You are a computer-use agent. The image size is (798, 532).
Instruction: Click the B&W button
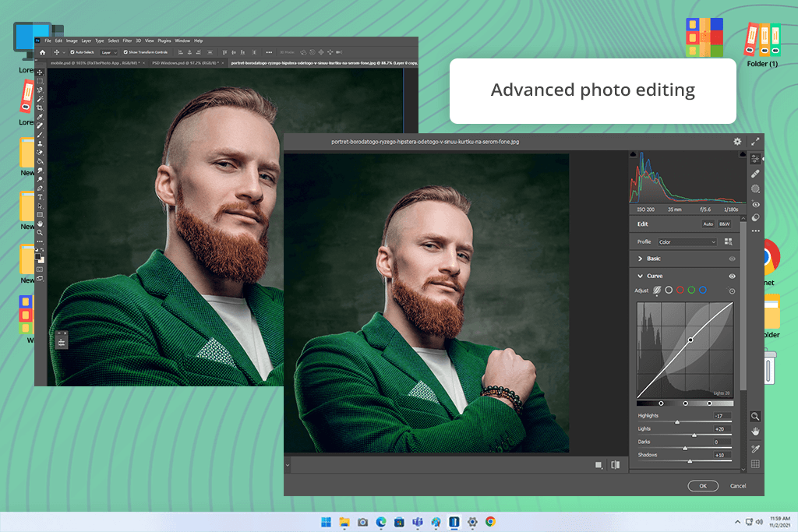tap(724, 224)
